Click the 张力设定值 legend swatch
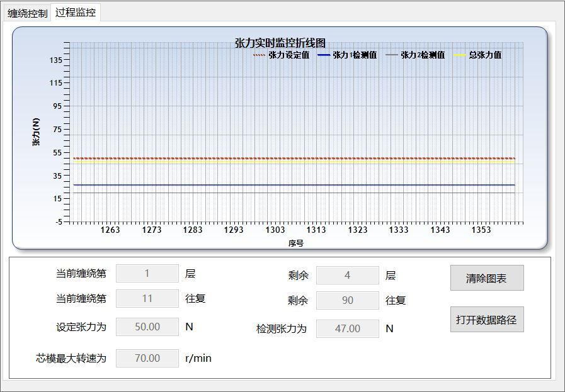This screenshot has height=392, width=565. click(x=259, y=55)
